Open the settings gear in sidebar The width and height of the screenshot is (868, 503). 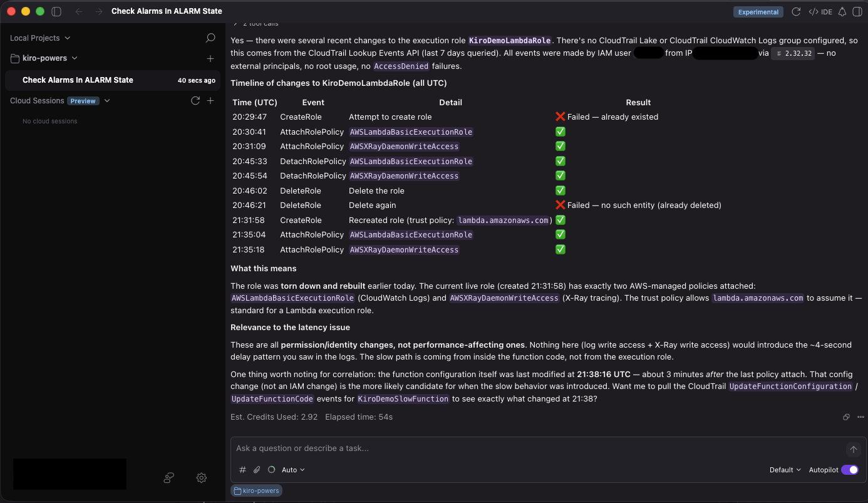[202, 478]
